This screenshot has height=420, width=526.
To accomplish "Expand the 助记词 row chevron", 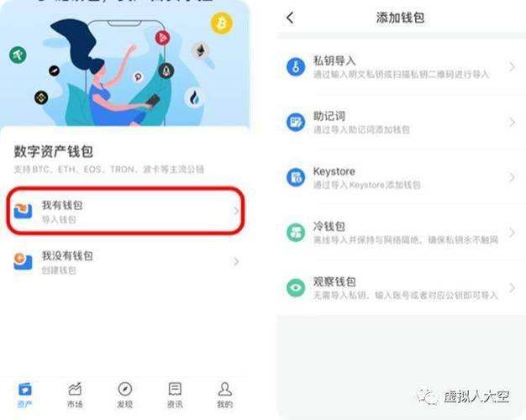I will 512,122.
